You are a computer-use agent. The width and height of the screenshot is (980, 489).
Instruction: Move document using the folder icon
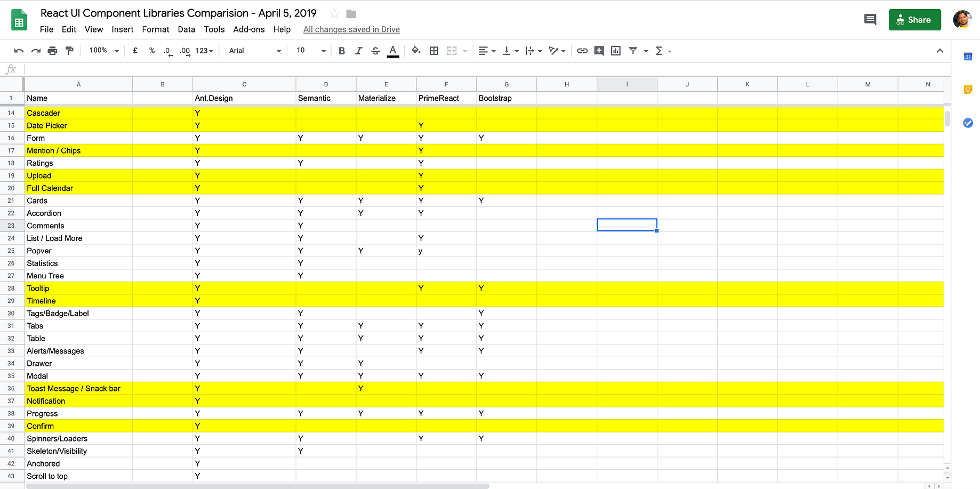coord(351,13)
